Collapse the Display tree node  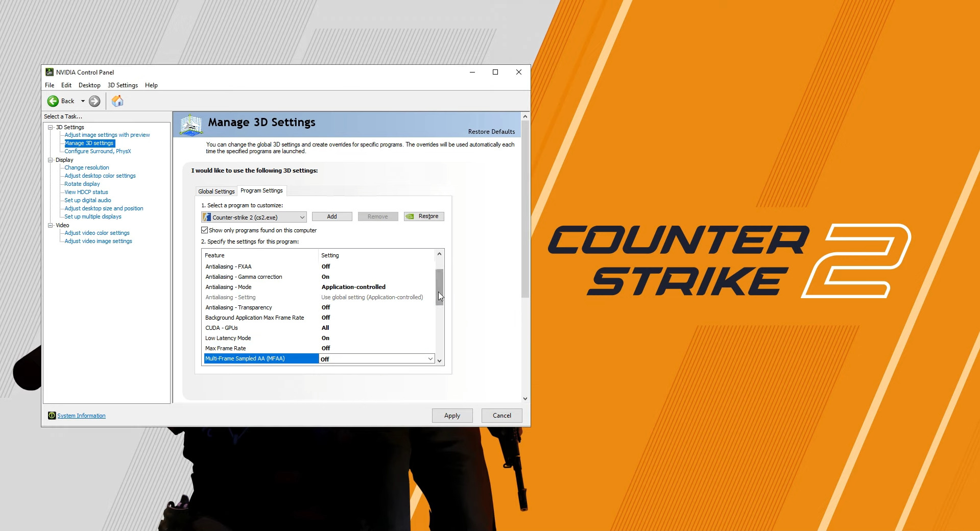tap(51, 160)
